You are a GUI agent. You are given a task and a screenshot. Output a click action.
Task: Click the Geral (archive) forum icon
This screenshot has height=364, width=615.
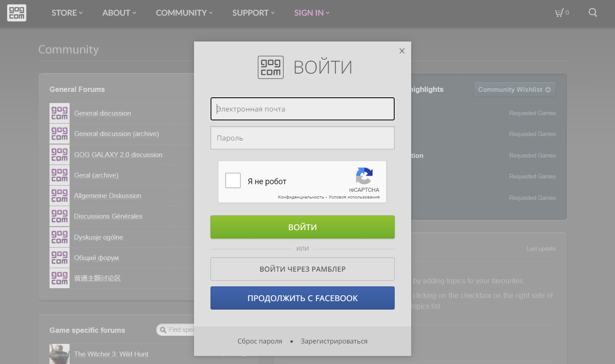pyautogui.click(x=59, y=175)
